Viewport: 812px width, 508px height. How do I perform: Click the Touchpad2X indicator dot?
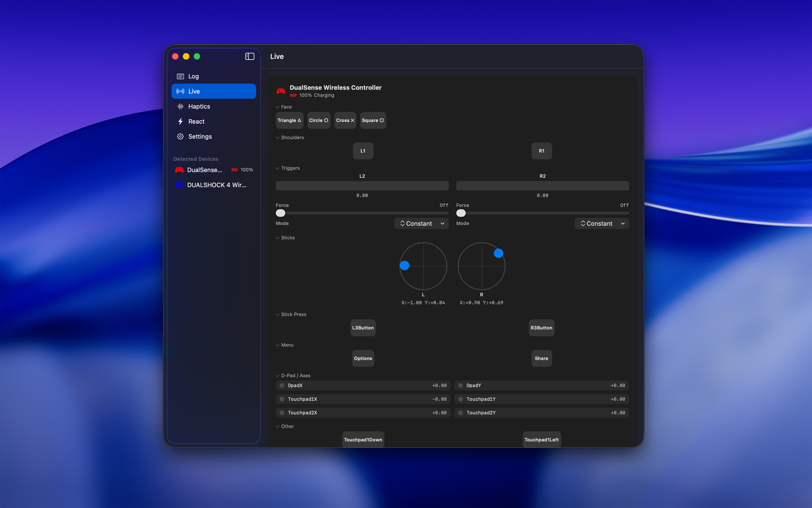click(282, 413)
